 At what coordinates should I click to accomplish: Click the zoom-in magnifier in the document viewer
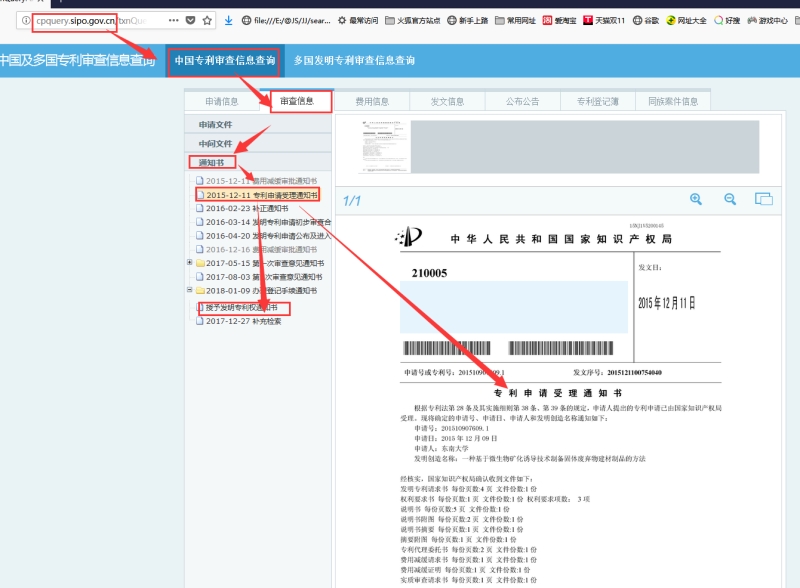point(696,199)
